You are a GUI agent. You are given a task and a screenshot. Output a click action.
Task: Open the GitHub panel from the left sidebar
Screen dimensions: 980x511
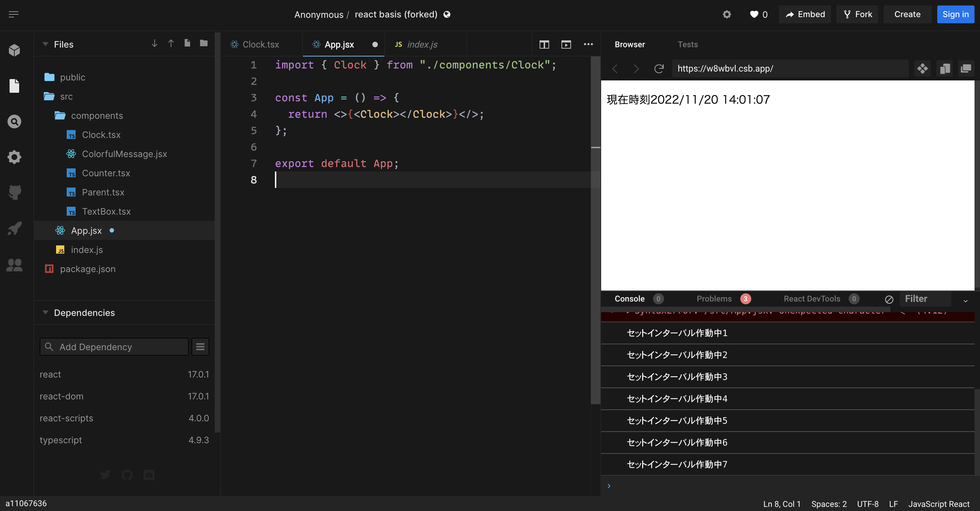(14, 192)
